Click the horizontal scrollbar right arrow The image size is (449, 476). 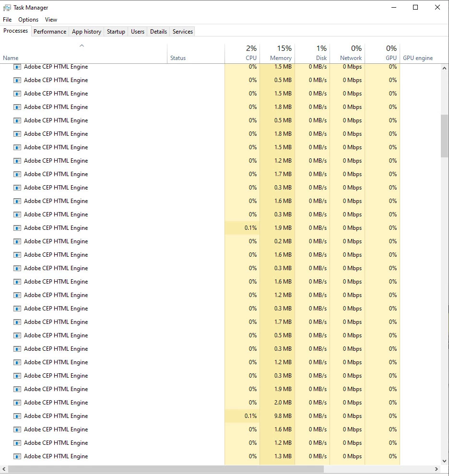click(x=437, y=469)
